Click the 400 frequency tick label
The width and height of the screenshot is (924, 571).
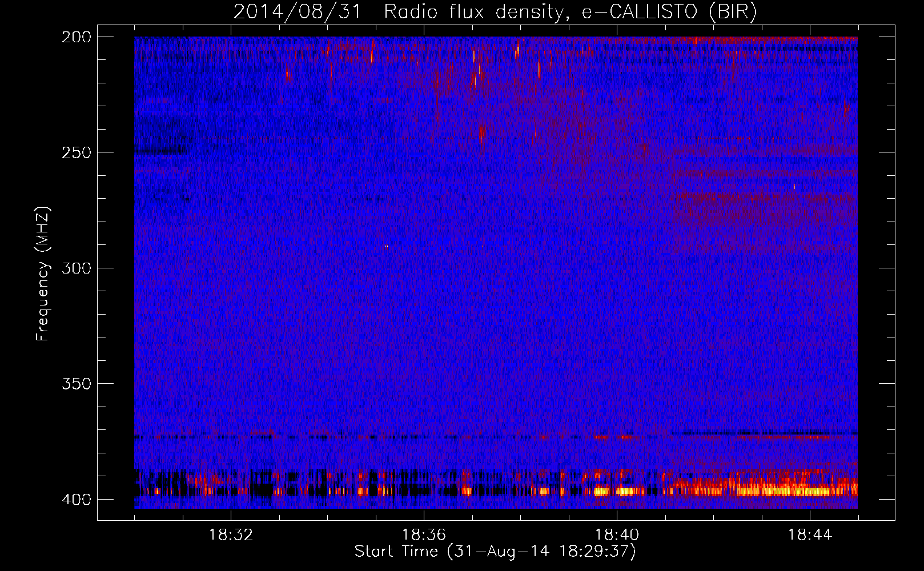tap(77, 500)
